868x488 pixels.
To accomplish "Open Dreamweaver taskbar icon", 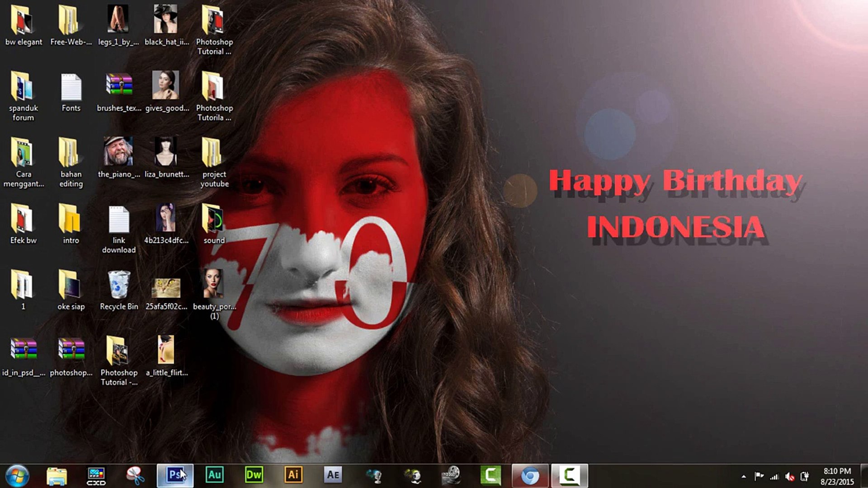I will point(254,475).
